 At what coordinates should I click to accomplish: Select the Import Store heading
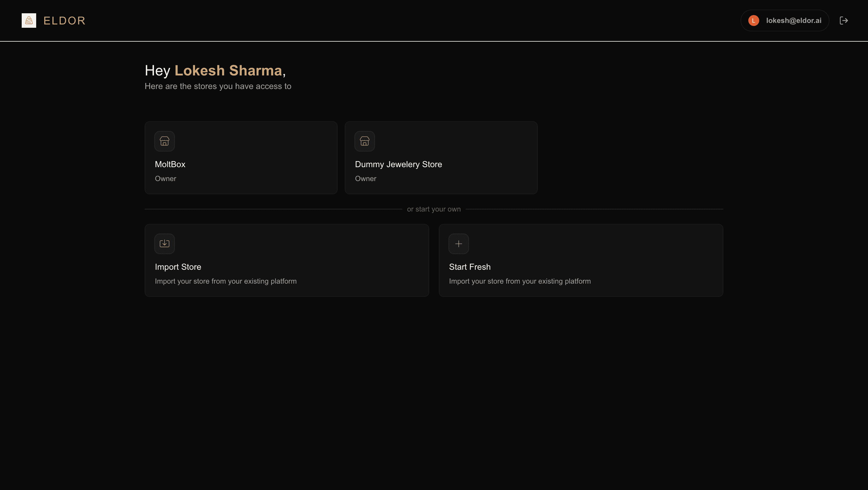pos(178,267)
